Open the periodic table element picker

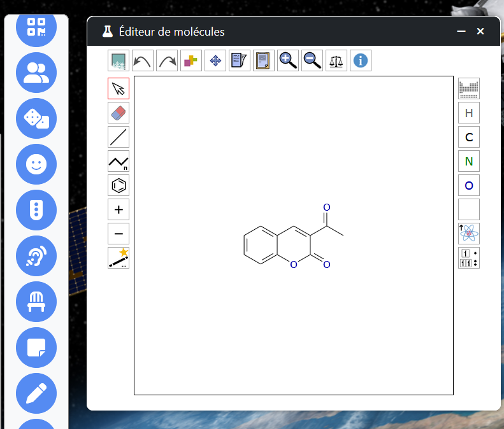(x=469, y=88)
